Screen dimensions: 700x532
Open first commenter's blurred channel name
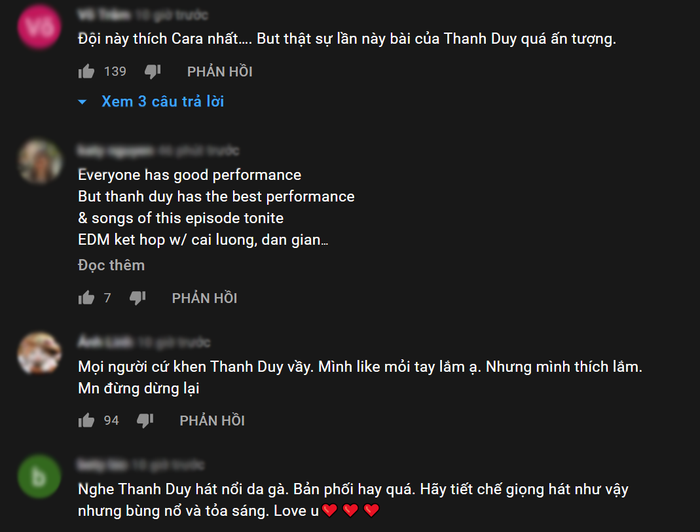point(104,14)
